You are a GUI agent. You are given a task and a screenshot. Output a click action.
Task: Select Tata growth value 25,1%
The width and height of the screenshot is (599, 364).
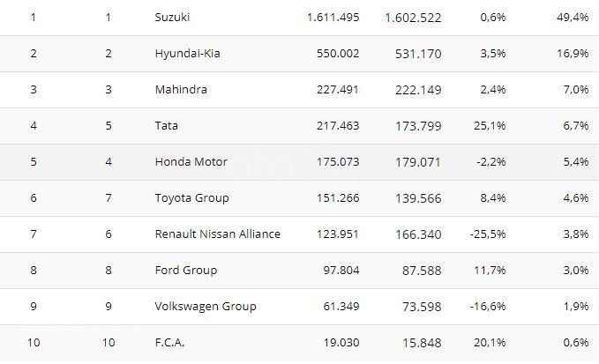point(490,125)
